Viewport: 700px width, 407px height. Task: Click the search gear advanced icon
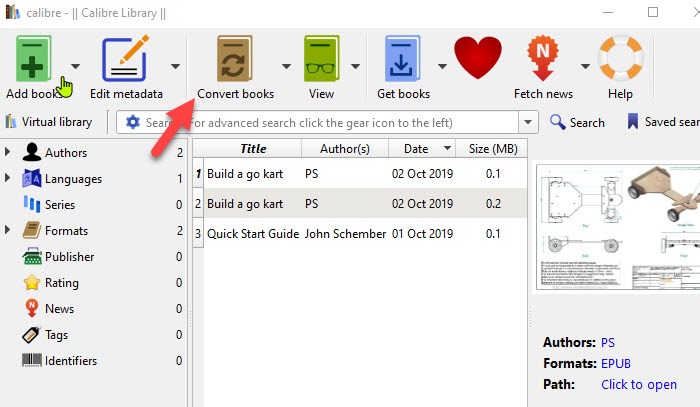tap(133, 122)
